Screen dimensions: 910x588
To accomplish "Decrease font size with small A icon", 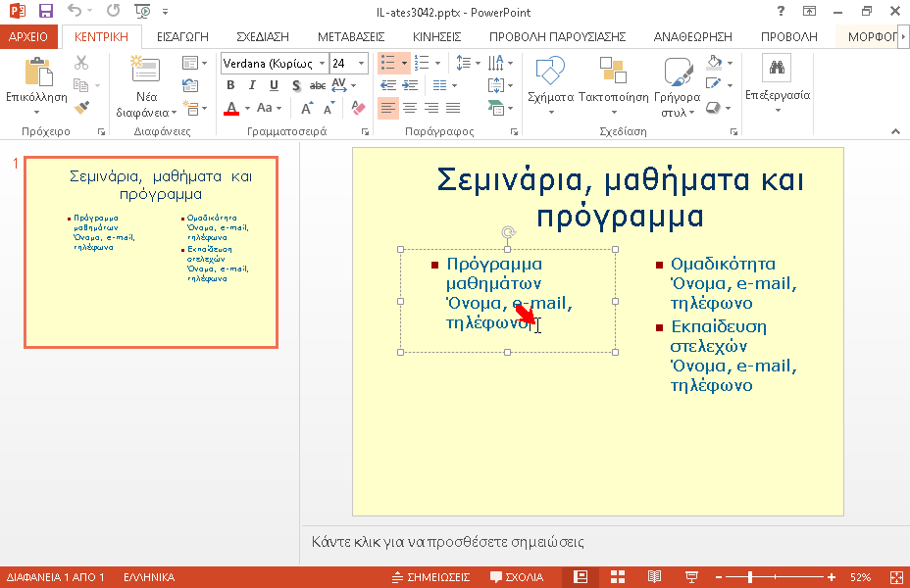I will (x=329, y=108).
